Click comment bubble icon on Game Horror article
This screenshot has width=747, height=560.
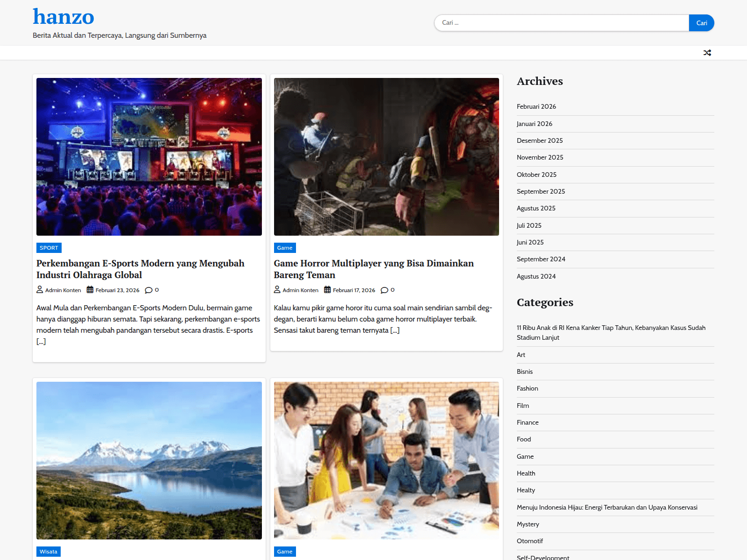(x=384, y=290)
